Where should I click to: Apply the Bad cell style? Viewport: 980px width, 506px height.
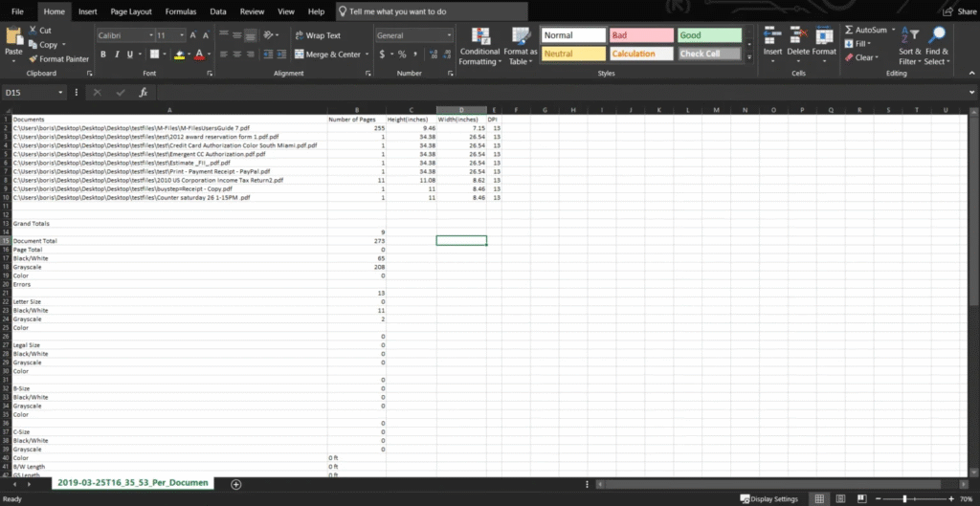641,35
